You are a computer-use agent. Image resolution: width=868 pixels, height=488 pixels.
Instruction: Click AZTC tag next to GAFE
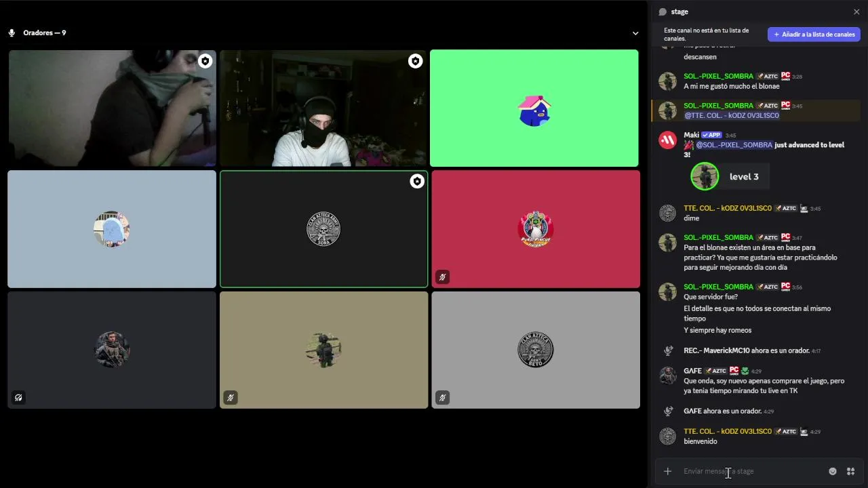point(715,371)
